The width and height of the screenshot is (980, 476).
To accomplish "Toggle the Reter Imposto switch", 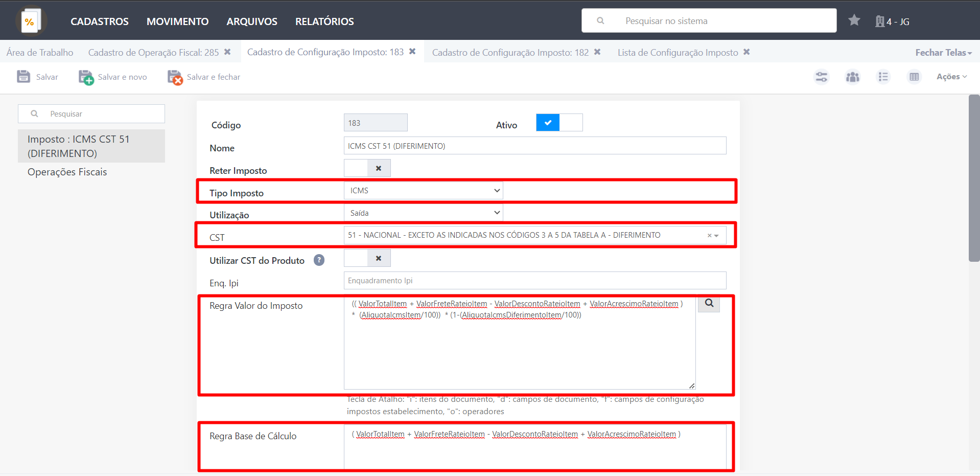I will pos(367,168).
